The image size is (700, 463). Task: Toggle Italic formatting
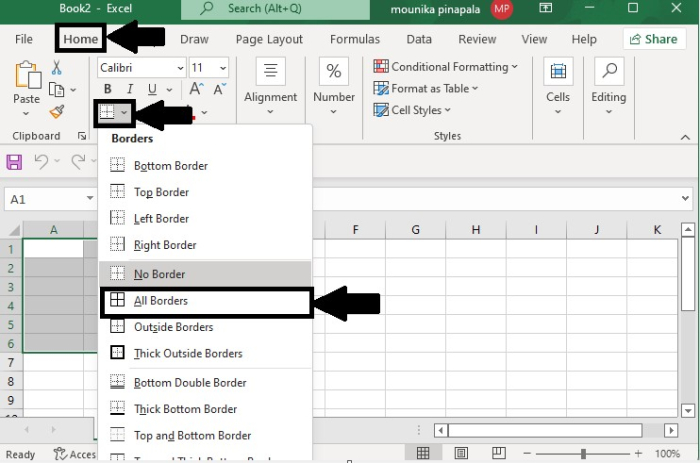130,89
